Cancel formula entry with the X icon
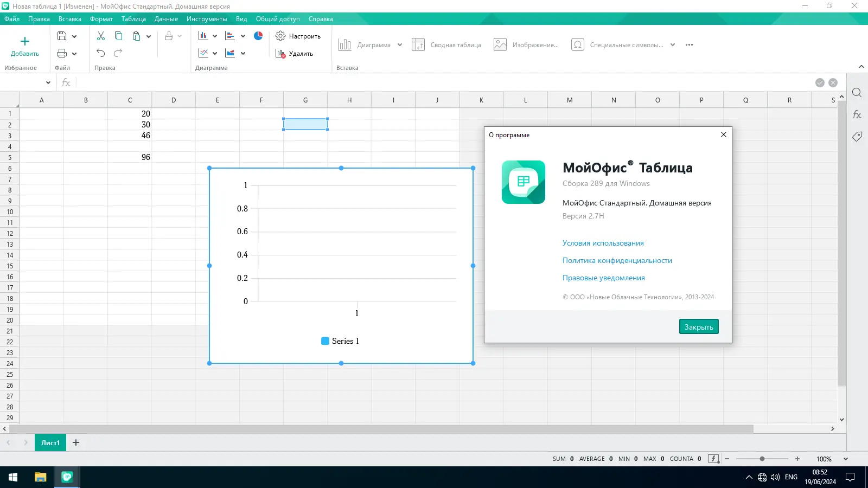The width and height of the screenshot is (868, 488). coord(833,83)
